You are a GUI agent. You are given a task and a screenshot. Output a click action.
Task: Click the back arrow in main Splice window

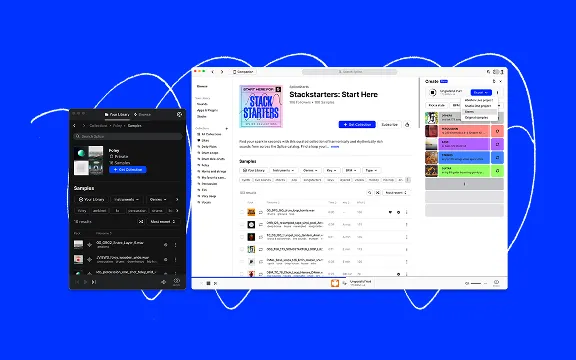(213, 72)
